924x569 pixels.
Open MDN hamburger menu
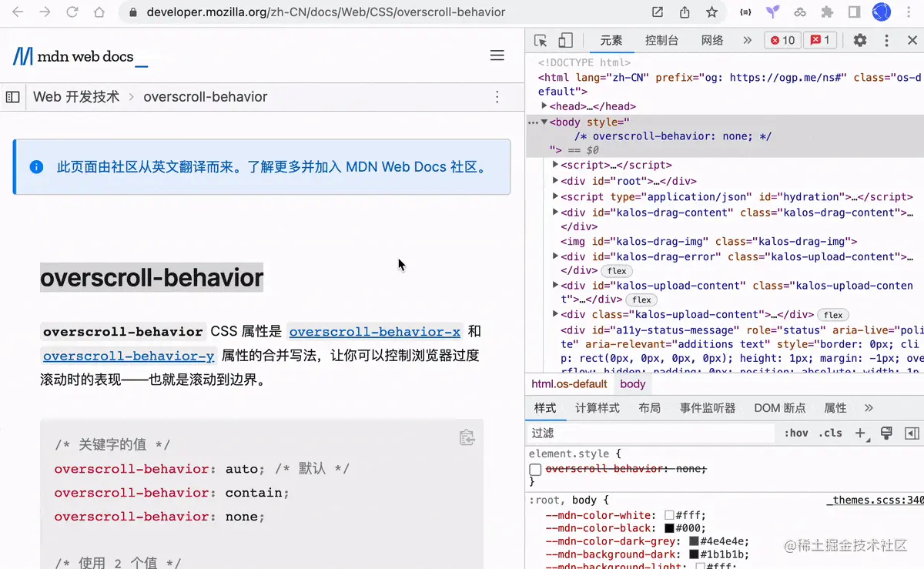pos(497,55)
